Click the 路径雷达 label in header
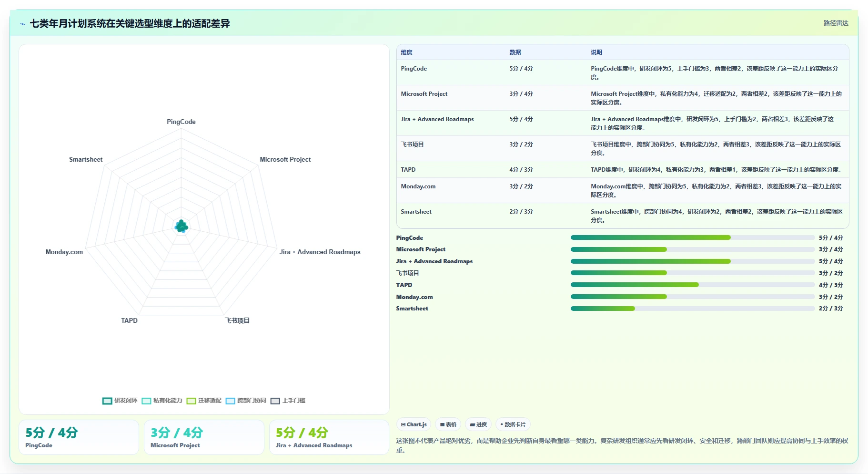 836,23
